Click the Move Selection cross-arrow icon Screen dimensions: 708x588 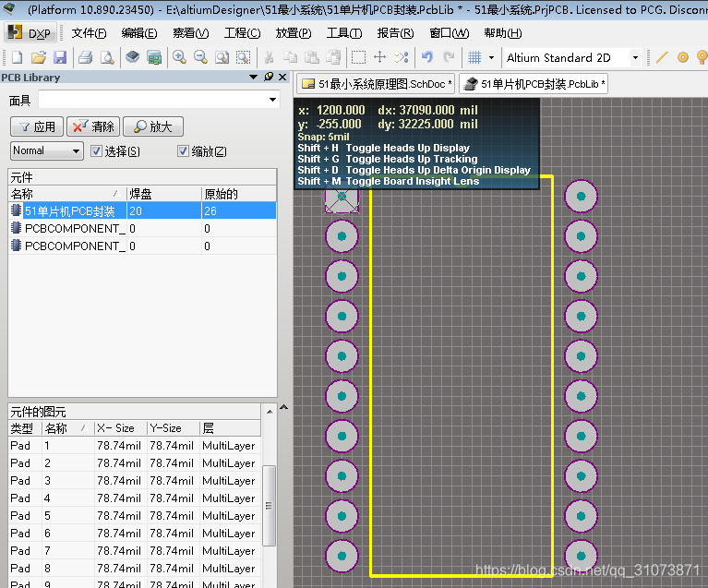click(379, 57)
